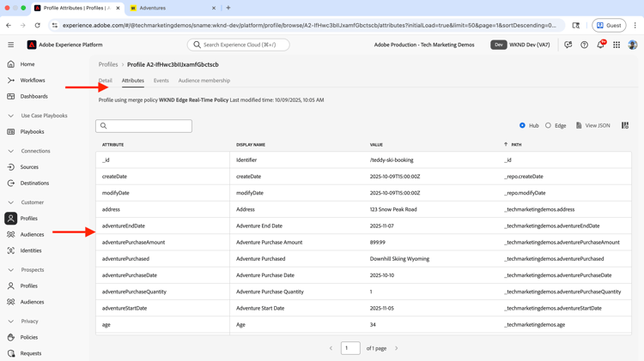644x361 pixels.
Task: Go to Playbooks in sidebar
Action: 32,132
